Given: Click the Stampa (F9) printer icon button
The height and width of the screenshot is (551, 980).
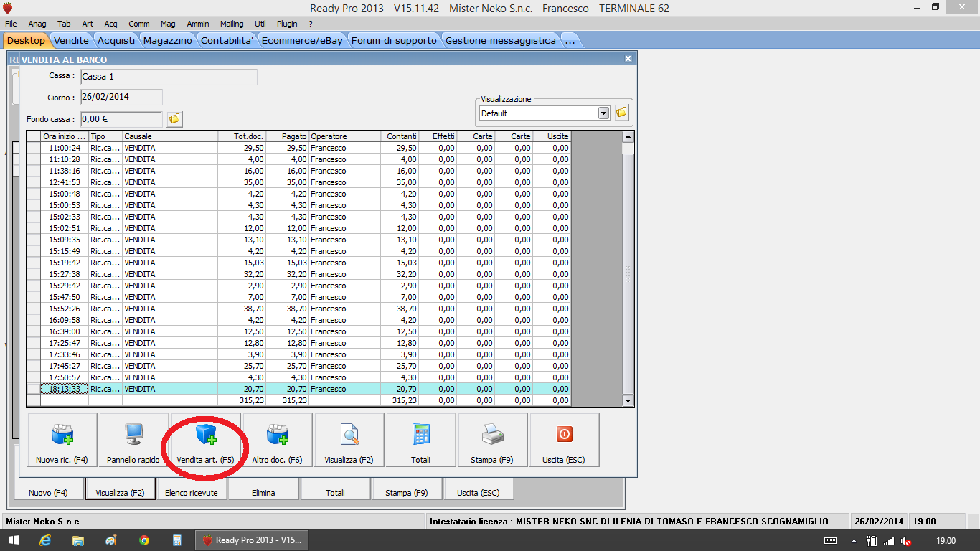Looking at the screenshot, I should (x=492, y=440).
